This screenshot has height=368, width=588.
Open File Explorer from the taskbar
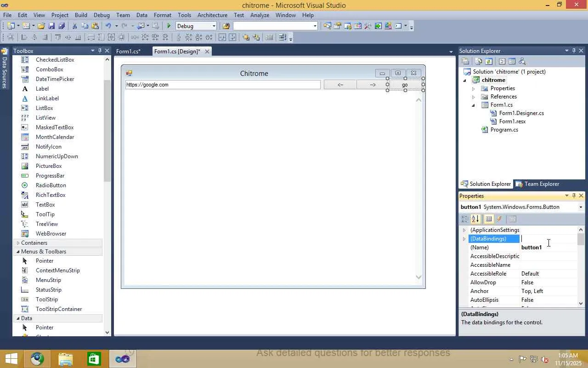click(66, 359)
